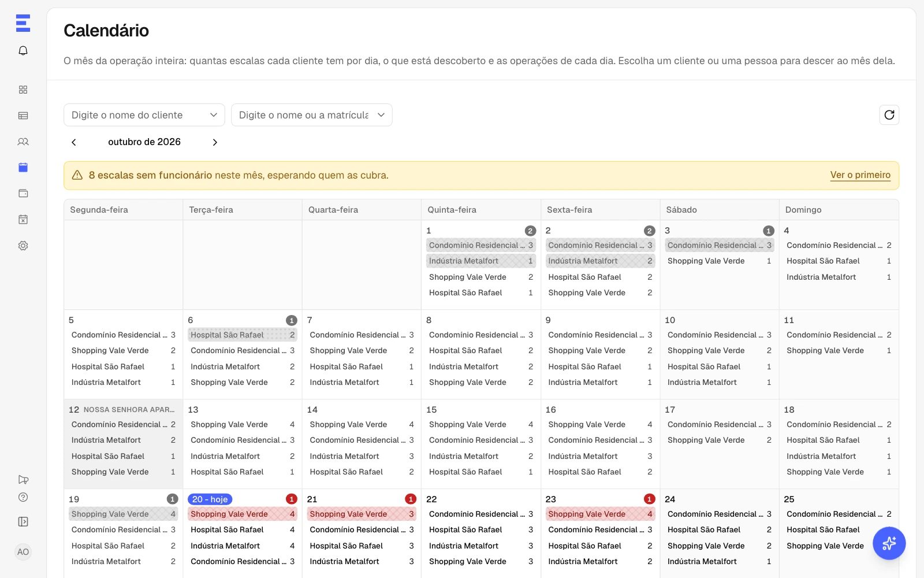The width and height of the screenshot is (924, 578).
Task: Click the refresh calendar button
Action: point(889,115)
